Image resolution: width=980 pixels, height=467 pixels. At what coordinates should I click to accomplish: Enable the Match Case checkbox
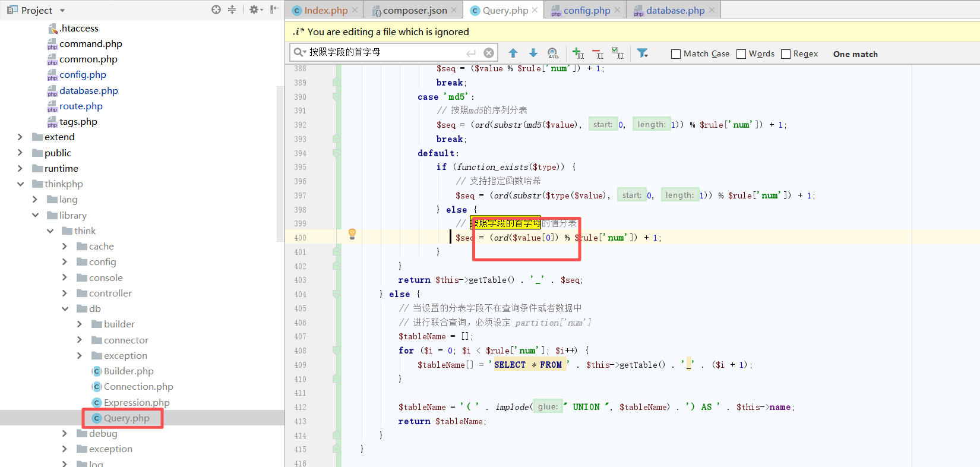point(676,54)
